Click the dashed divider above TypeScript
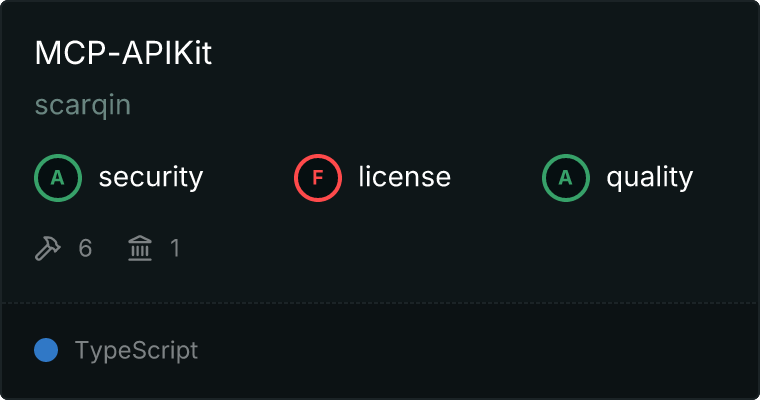Screen dimensions: 760x400 [380, 302]
